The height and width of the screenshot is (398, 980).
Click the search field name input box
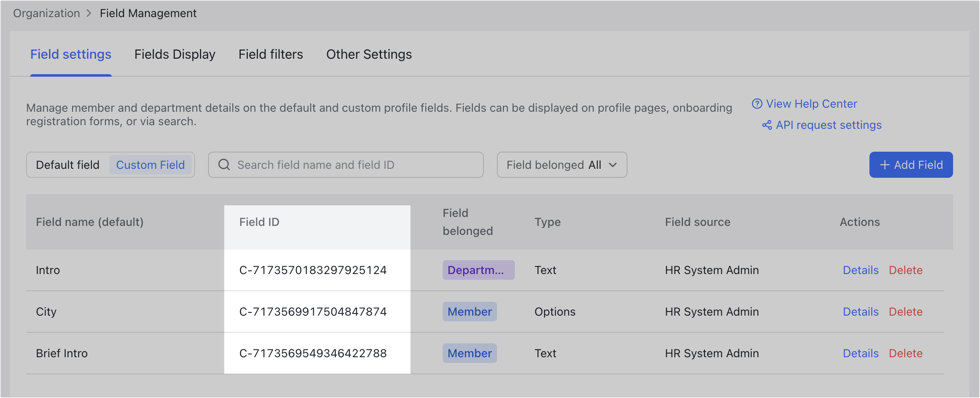[347, 165]
